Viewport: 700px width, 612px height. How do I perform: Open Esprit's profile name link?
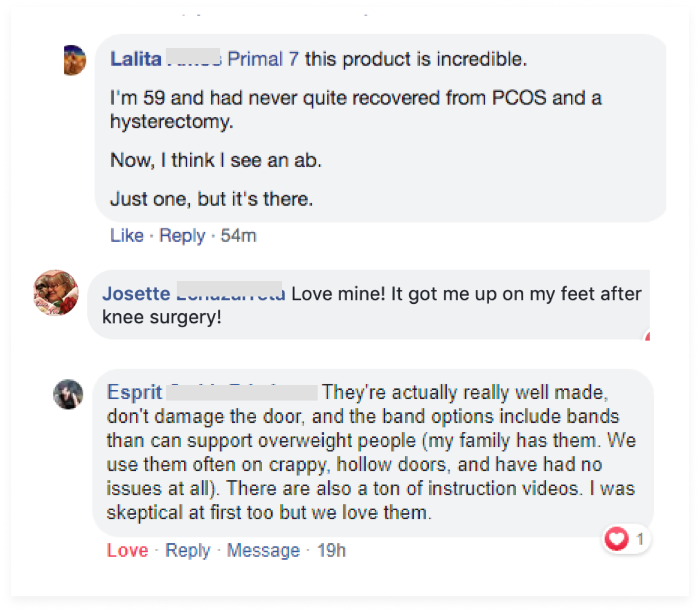click(134, 392)
